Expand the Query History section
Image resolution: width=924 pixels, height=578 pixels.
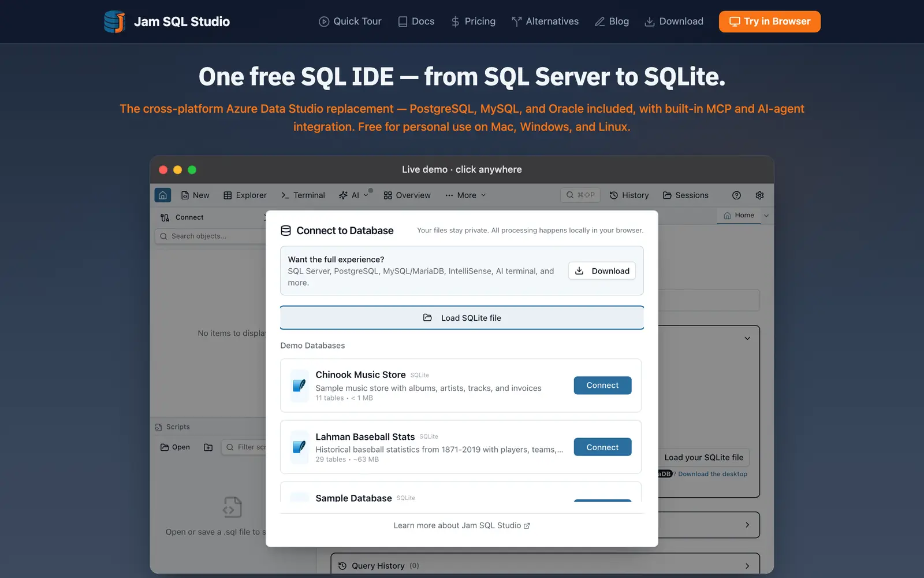(x=545, y=565)
